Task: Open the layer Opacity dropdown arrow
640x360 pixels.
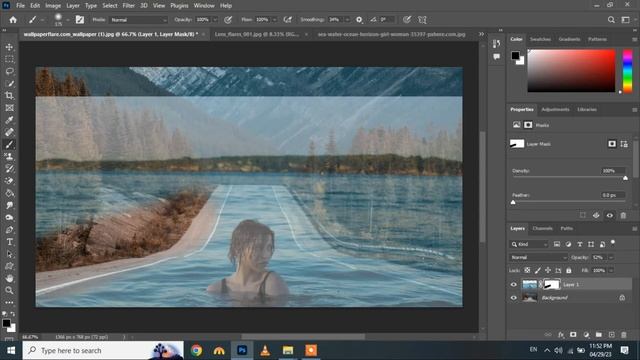Action: [611, 257]
